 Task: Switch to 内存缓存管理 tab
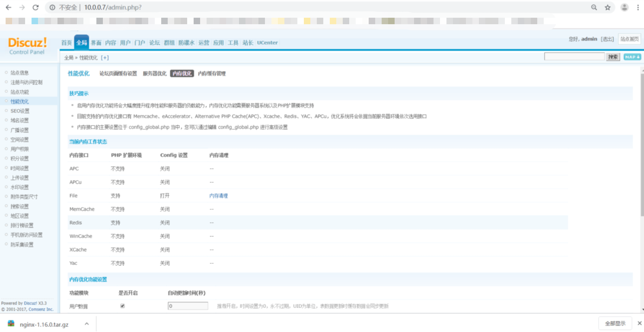click(212, 73)
